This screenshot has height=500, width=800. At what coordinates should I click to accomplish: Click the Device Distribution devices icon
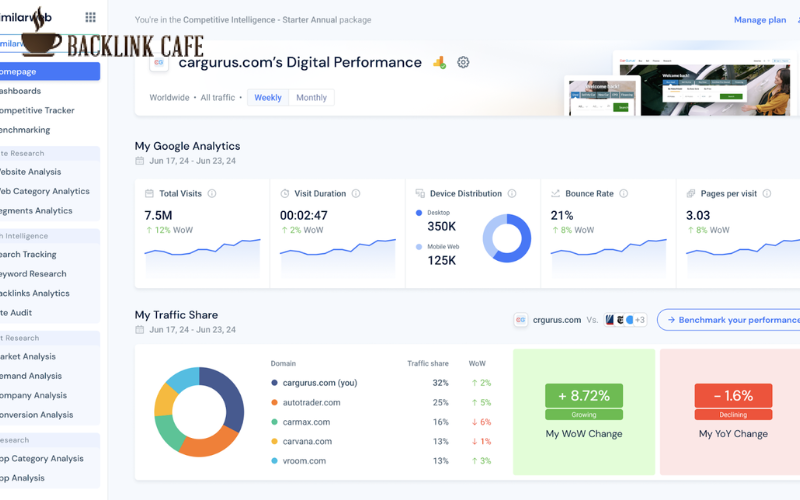point(420,193)
